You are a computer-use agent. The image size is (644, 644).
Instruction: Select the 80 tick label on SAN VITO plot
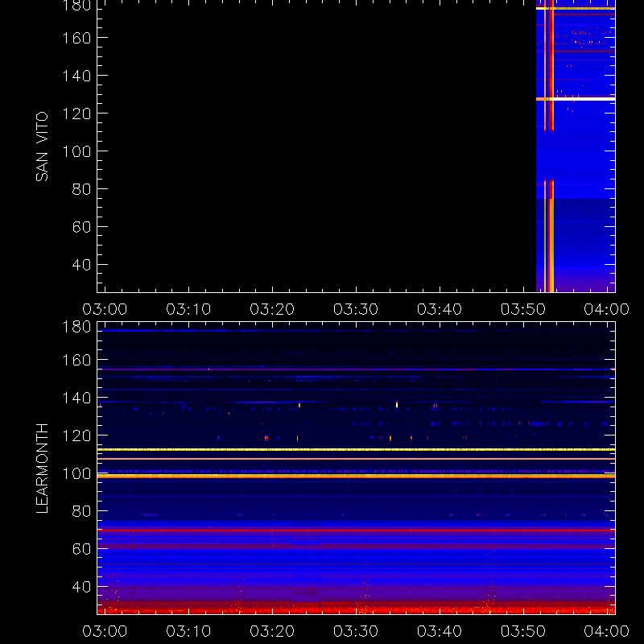[81, 189]
